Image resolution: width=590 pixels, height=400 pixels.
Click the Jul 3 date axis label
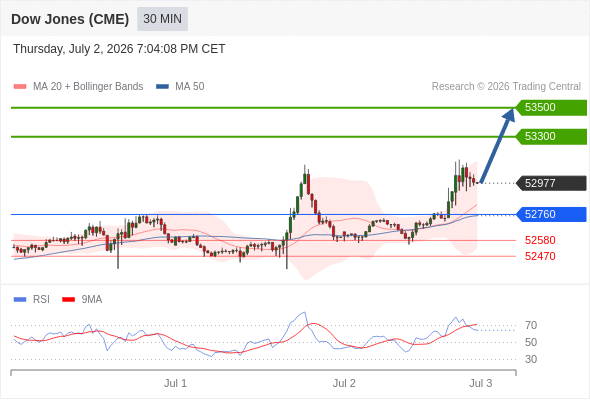(481, 383)
